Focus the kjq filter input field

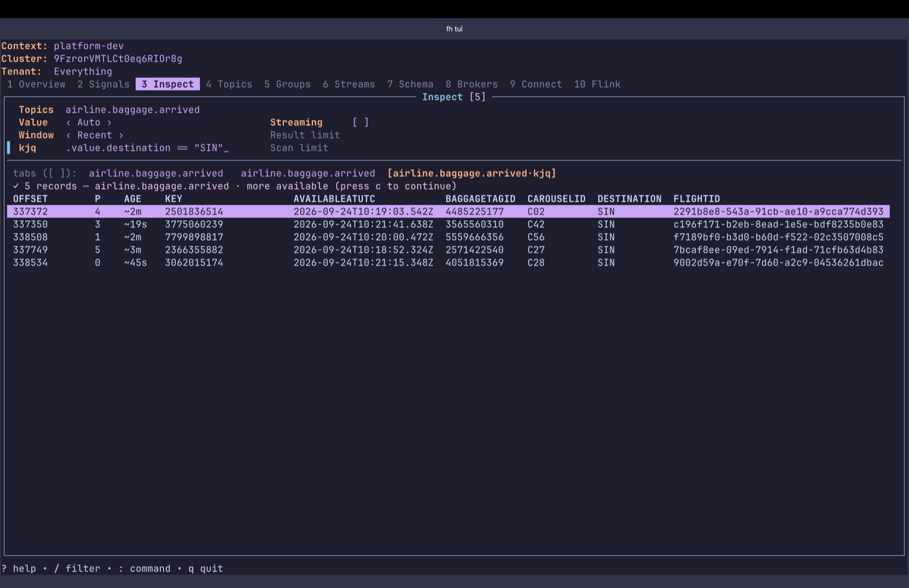click(147, 148)
